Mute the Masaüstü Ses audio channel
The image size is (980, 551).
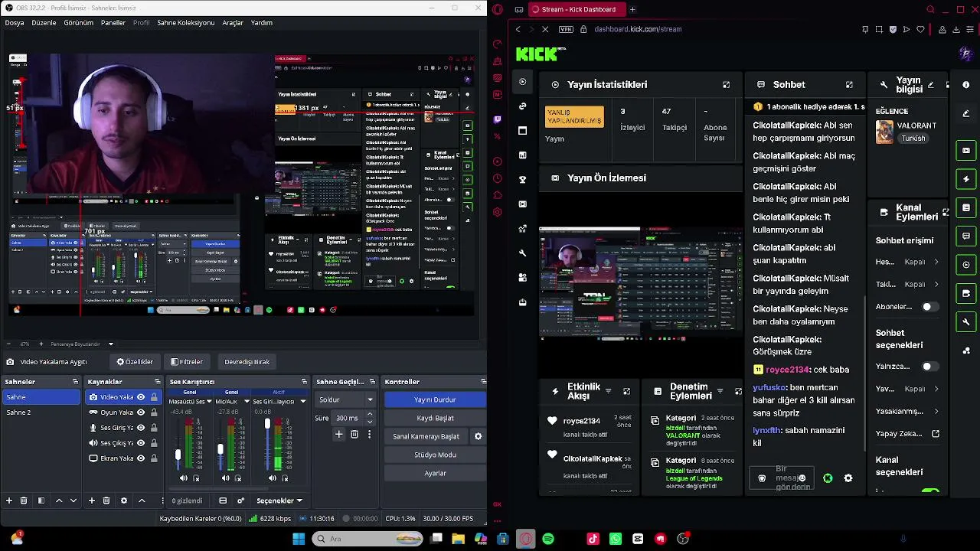(183, 478)
